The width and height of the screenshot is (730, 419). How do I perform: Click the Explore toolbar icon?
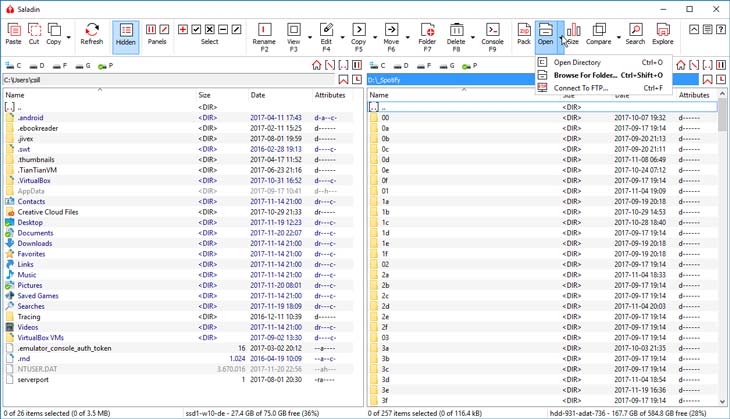pyautogui.click(x=663, y=35)
